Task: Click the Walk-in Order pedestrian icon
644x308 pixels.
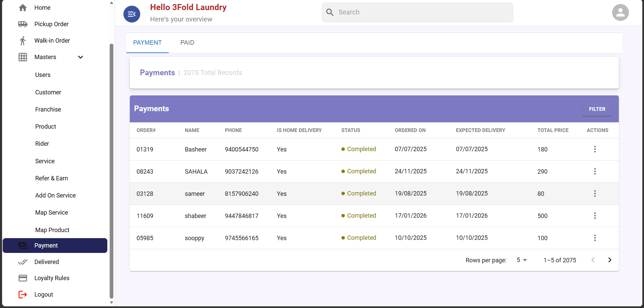Action: tap(23, 41)
